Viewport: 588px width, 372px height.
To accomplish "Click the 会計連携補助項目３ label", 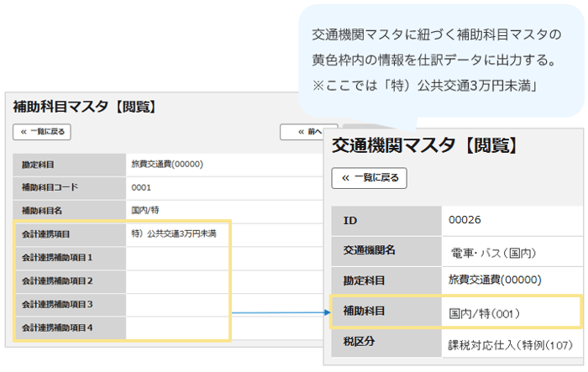I will click(x=57, y=305).
